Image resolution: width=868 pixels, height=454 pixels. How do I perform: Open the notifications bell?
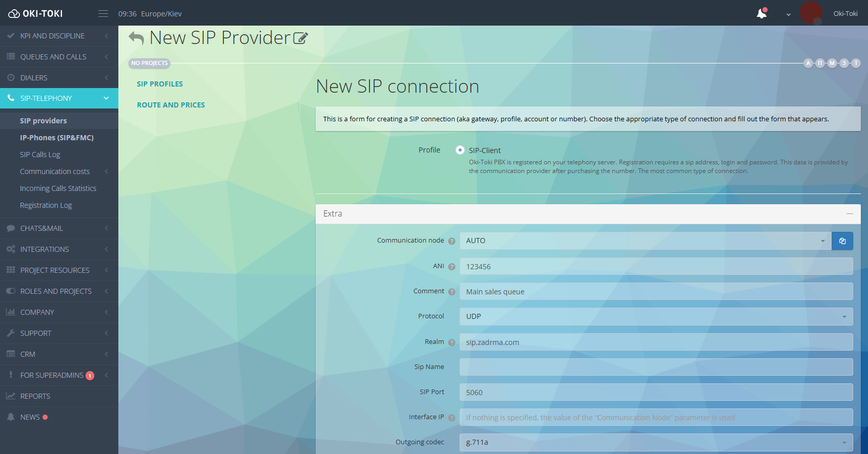coord(761,14)
